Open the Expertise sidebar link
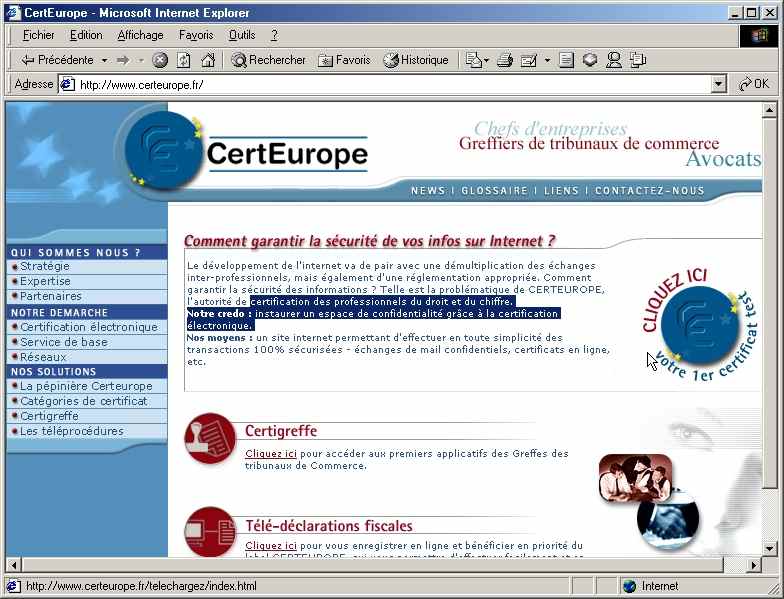Screen dimensions: 784x599 [x=45, y=281]
